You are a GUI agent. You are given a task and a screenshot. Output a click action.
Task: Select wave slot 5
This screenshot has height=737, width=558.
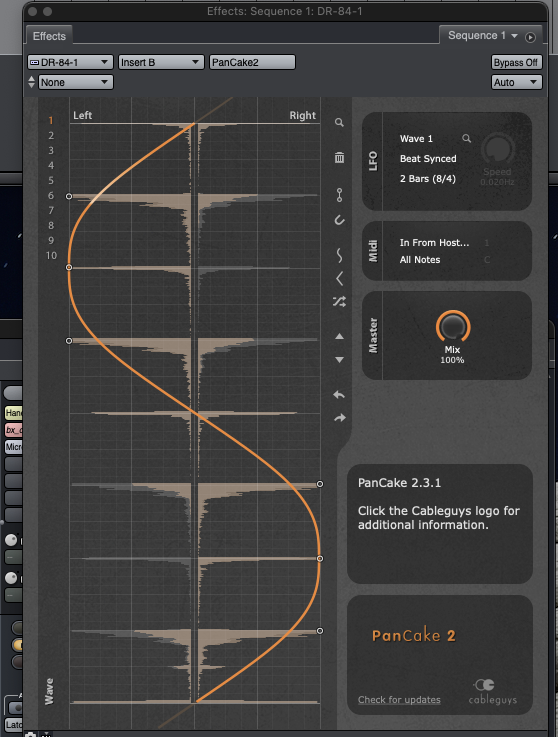tap(51, 180)
